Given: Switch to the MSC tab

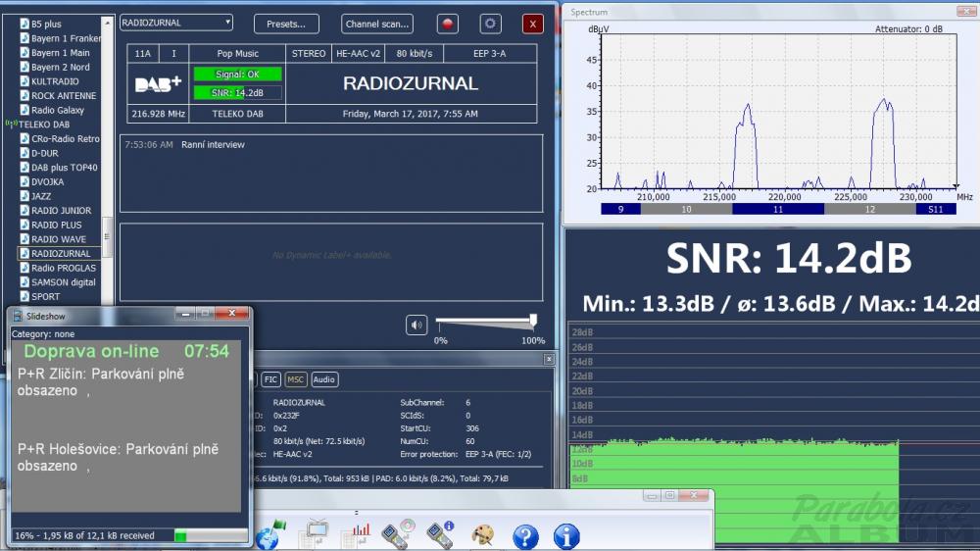Looking at the screenshot, I should [296, 379].
